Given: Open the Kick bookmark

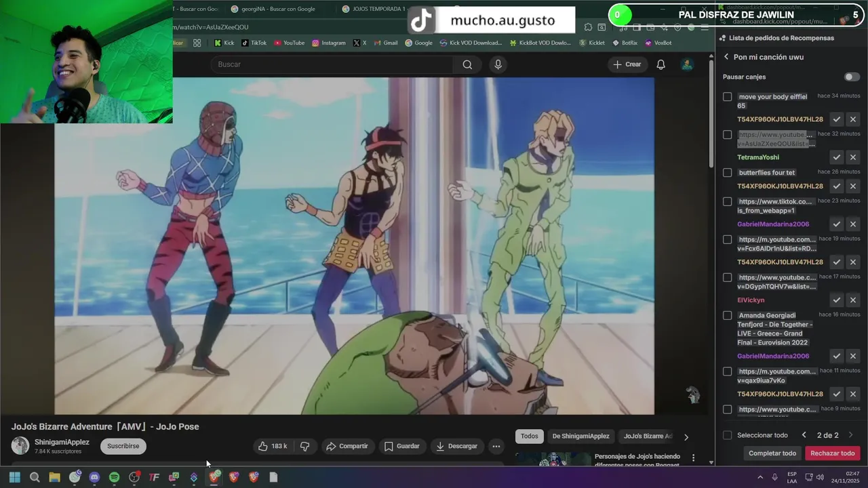Looking at the screenshot, I should click(x=224, y=43).
